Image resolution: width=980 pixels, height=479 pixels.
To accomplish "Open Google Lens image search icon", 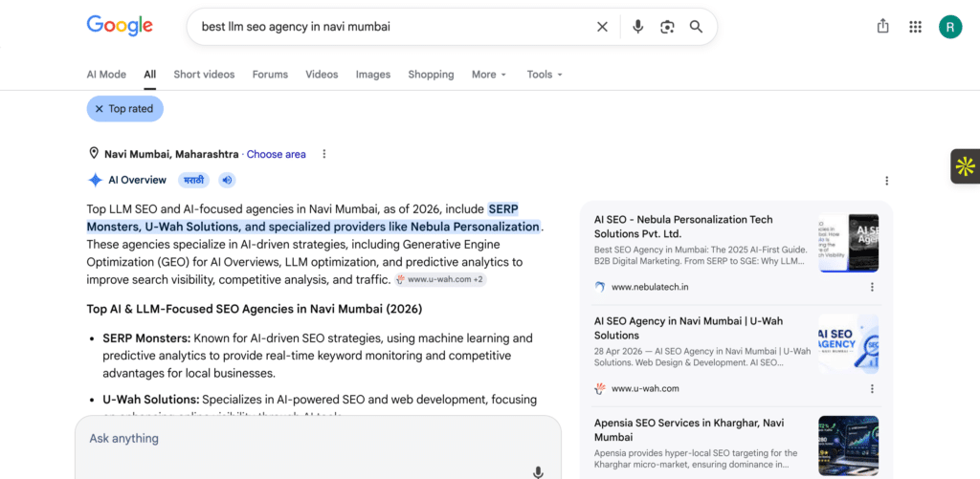I will 667,27.
